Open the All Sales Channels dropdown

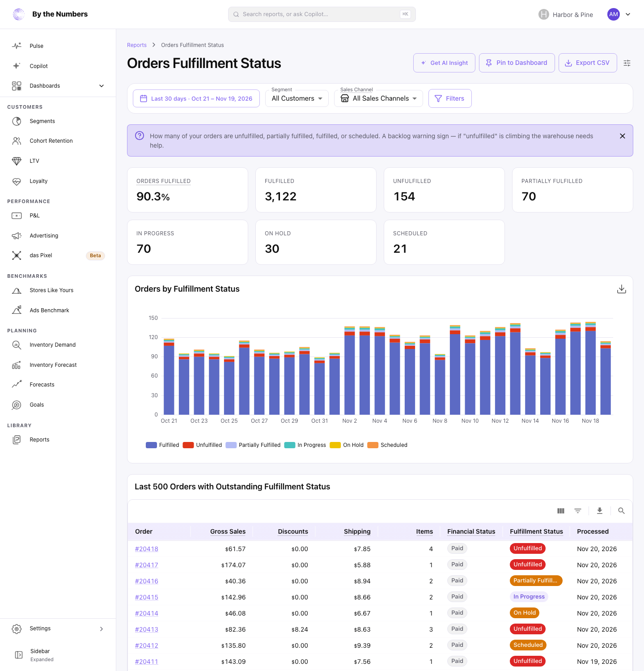click(378, 98)
